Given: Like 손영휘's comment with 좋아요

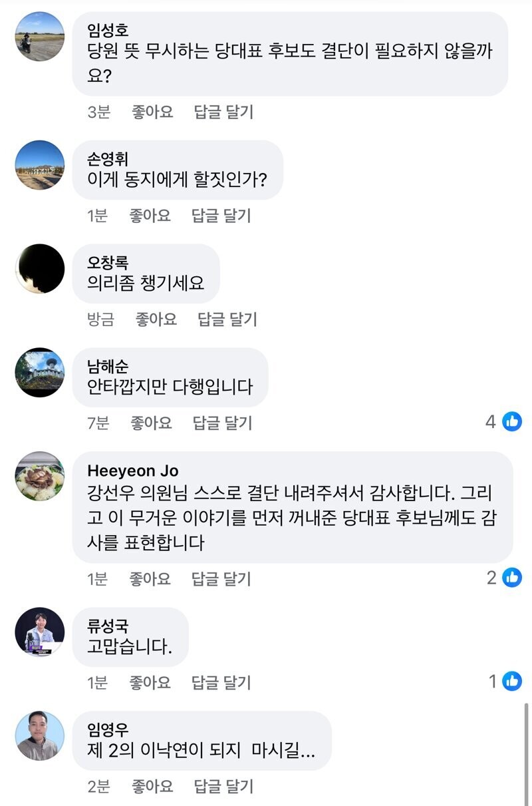Looking at the screenshot, I should (150, 216).
